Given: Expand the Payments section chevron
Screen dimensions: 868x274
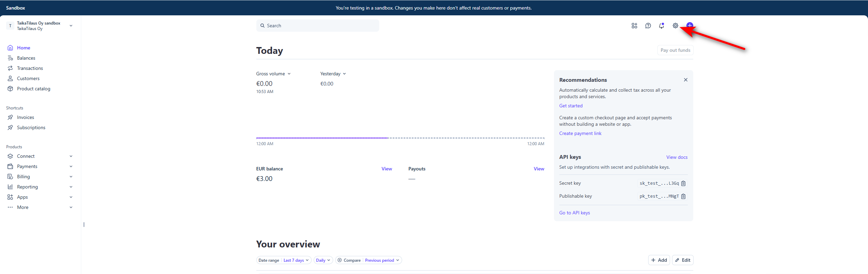Looking at the screenshot, I should point(71,166).
